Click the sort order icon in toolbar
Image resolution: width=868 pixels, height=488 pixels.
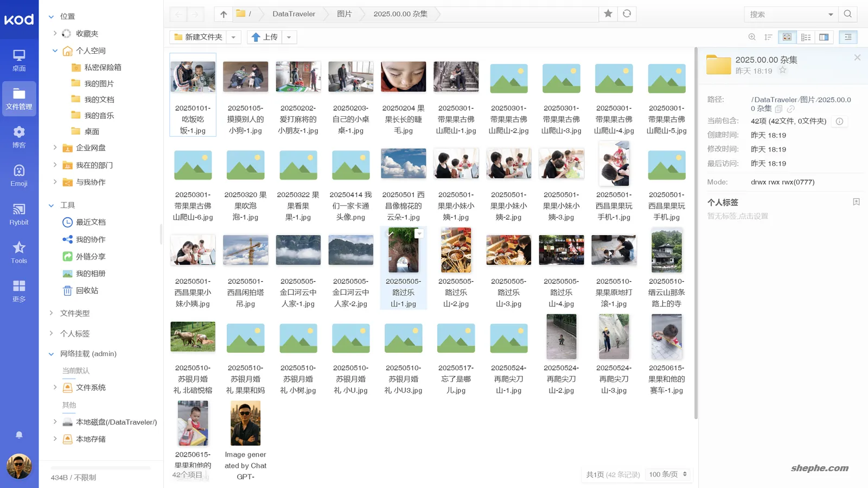pyautogui.click(x=768, y=37)
